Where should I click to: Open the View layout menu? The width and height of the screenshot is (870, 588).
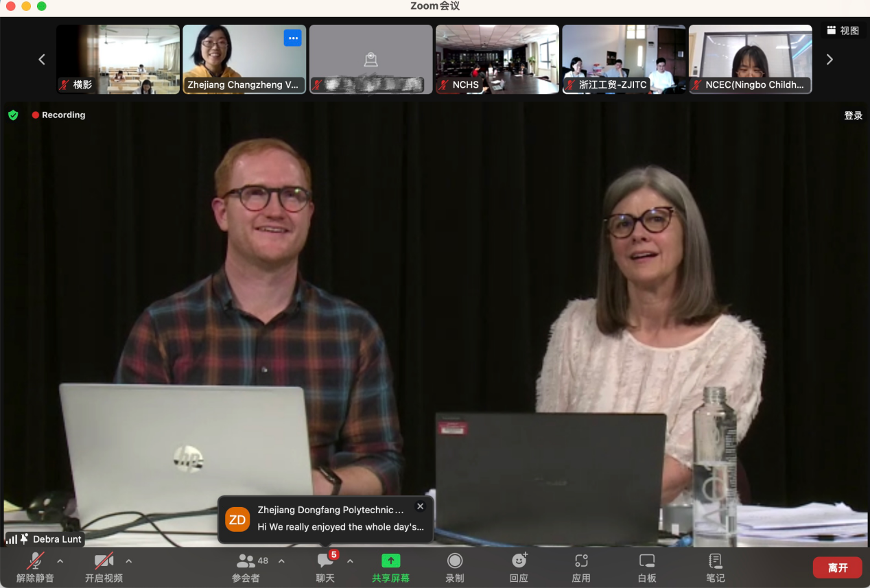click(x=843, y=30)
